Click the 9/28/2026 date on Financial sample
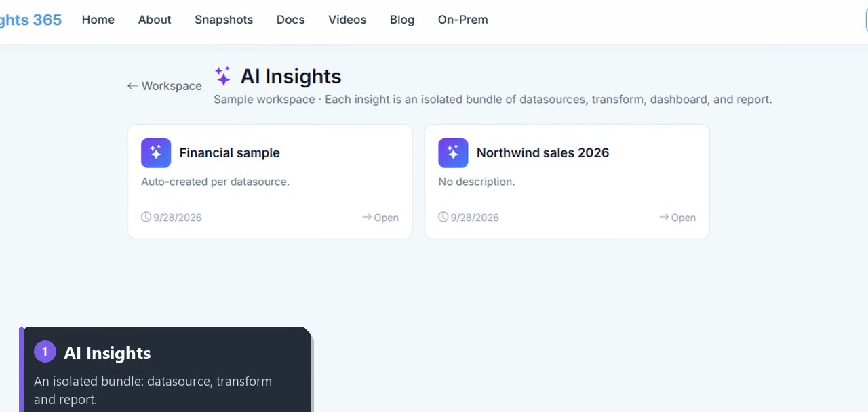This screenshot has width=868, height=412. coord(178,218)
